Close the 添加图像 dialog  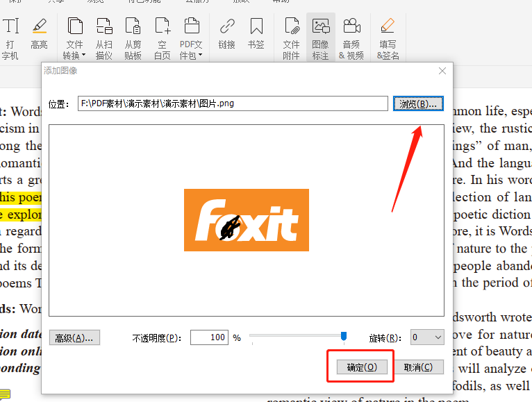click(442, 71)
